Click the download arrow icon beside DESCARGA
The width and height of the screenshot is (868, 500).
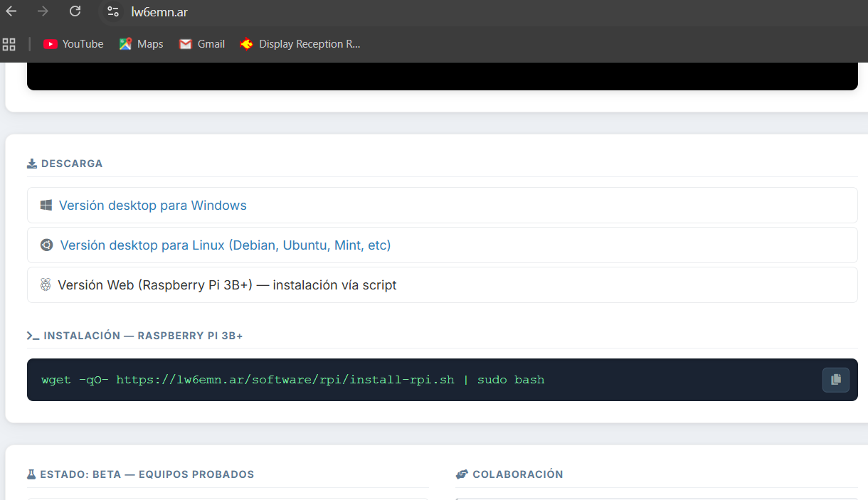(x=32, y=164)
